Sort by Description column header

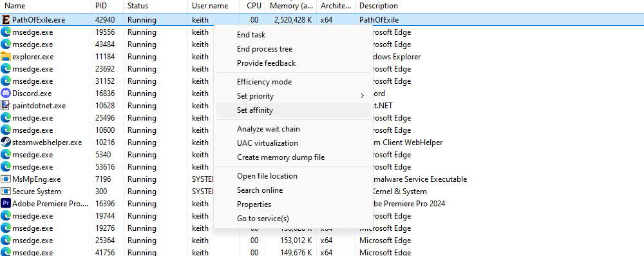[x=378, y=6]
